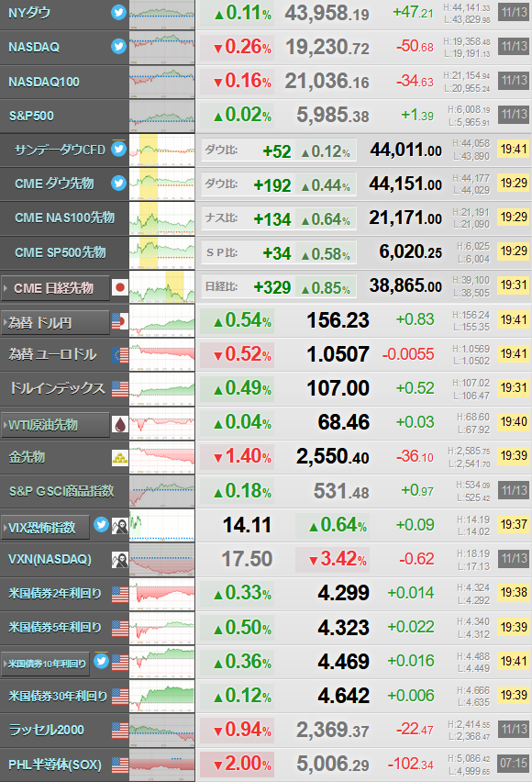Viewport: 532px width, 782px height.
Task: Click the US flag icon next to ラッセル2000
Action: (x=120, y=731)
